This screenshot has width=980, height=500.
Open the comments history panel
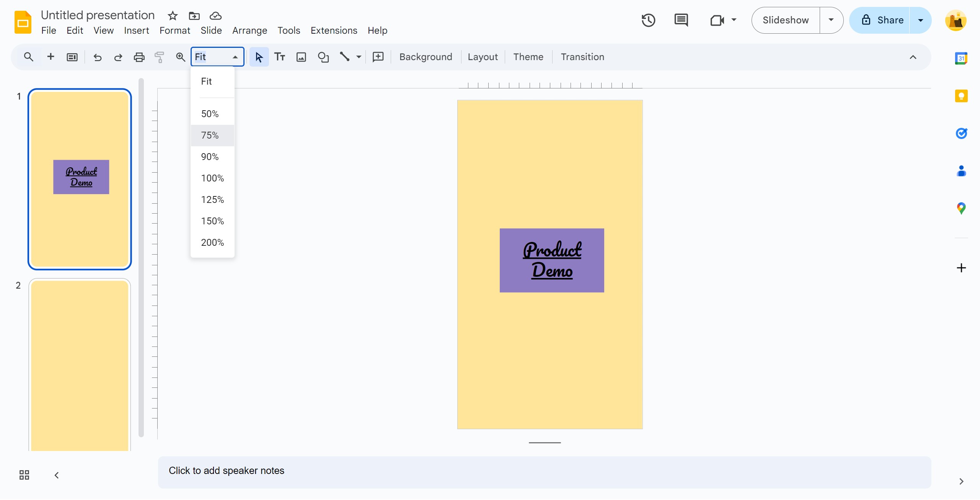pyautogui.click(x=681, y=20)
